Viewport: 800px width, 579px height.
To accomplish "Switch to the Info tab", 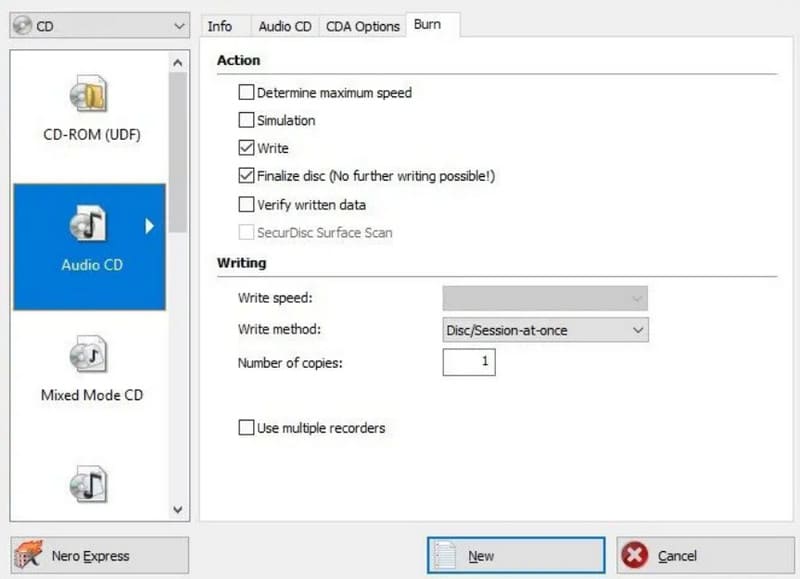I will coord(220,26).
